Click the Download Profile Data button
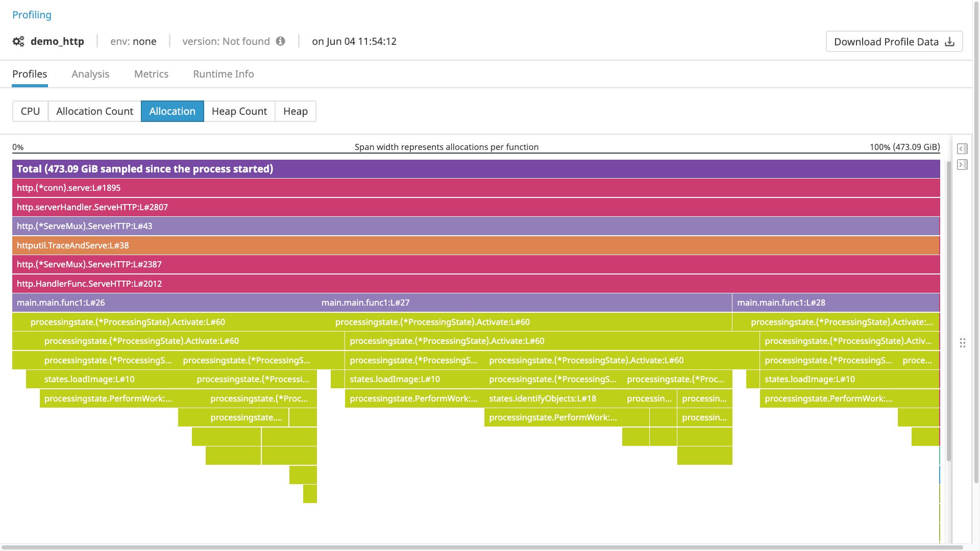Viewport: 980px width, 551px height. pos(893,42)
